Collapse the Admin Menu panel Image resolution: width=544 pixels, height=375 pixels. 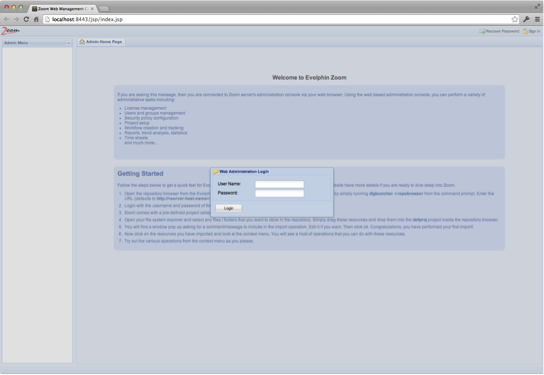pyautogui.click(x=68, y=43)
